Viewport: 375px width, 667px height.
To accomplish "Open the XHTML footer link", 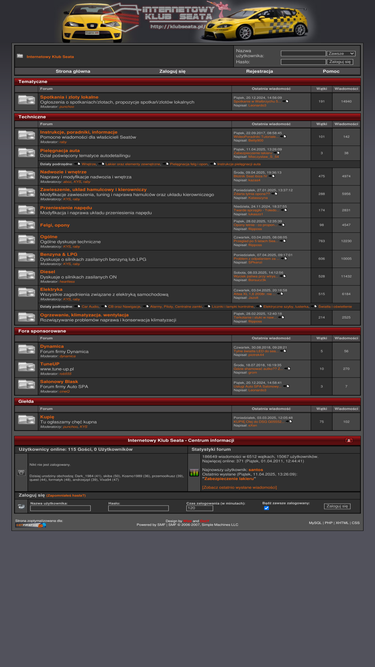I will tap(342, 523).
